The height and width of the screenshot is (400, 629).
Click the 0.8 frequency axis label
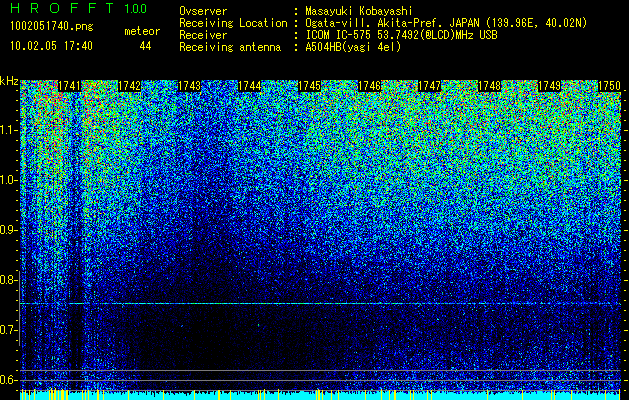click(x=8, y=280)
